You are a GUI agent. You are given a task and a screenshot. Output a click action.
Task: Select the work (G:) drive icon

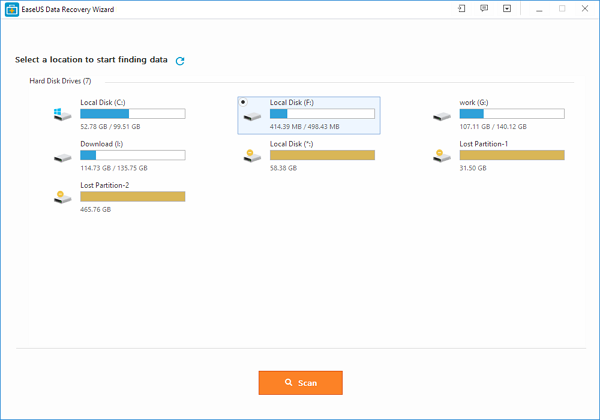[x=442, y=115]
